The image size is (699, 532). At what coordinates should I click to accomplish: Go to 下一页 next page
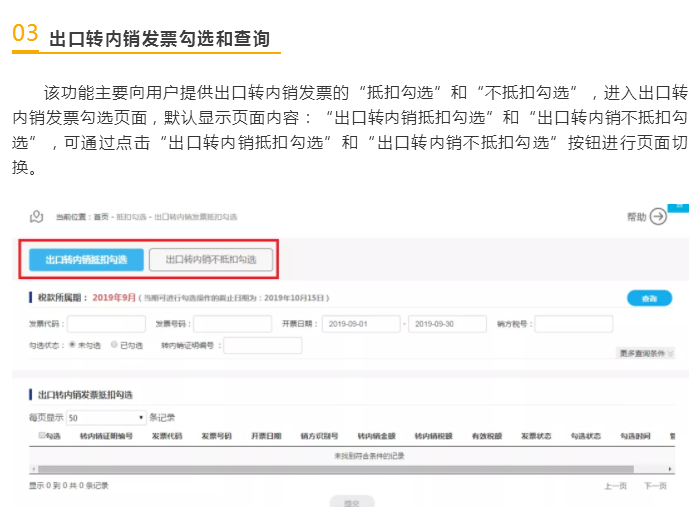pyautogui.click(x=655, y=485)
